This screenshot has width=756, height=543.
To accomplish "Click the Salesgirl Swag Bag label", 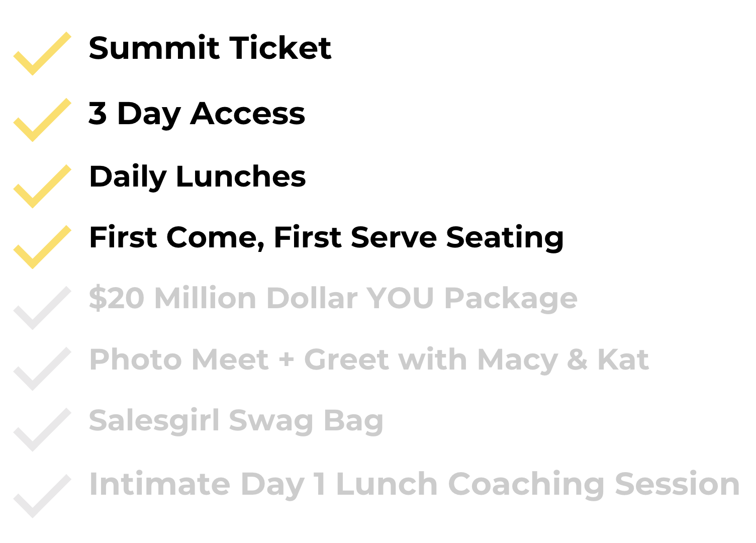I will tap(236, 421).
